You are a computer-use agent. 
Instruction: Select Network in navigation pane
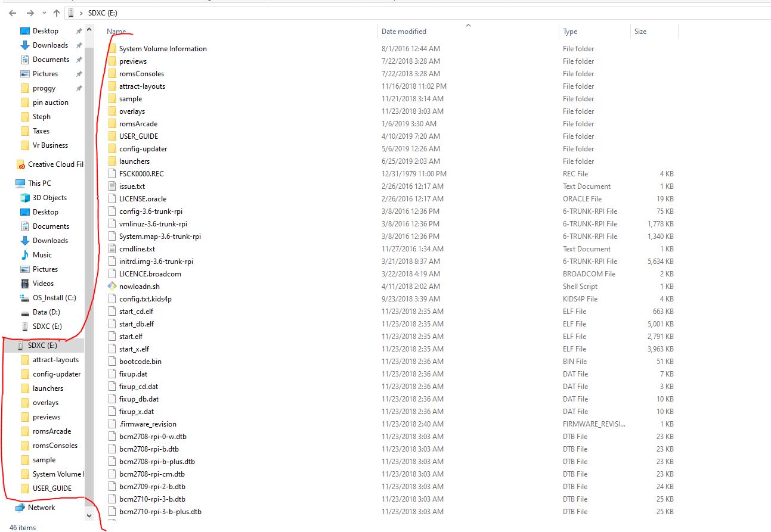(41, 508)
